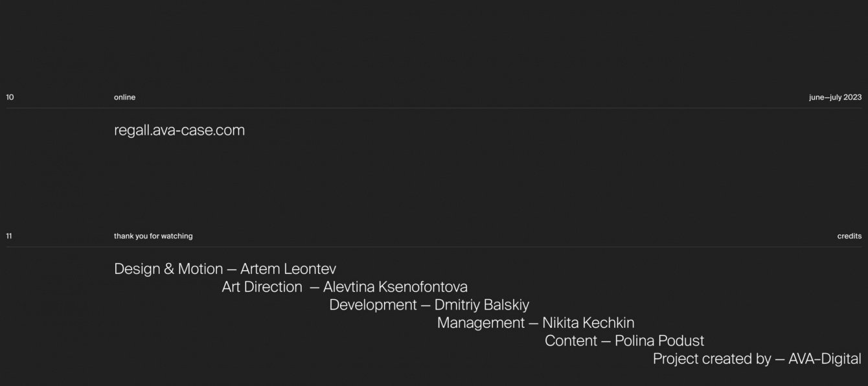This screenshot has width=868, height=386.
Task: Click the "Management" role text
Action: [x=481, y=323]
